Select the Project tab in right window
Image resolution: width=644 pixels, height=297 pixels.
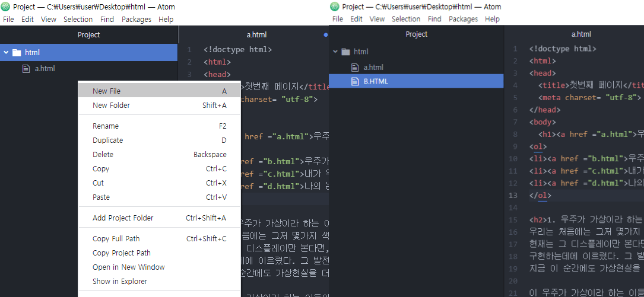click(x=417, y=34)
